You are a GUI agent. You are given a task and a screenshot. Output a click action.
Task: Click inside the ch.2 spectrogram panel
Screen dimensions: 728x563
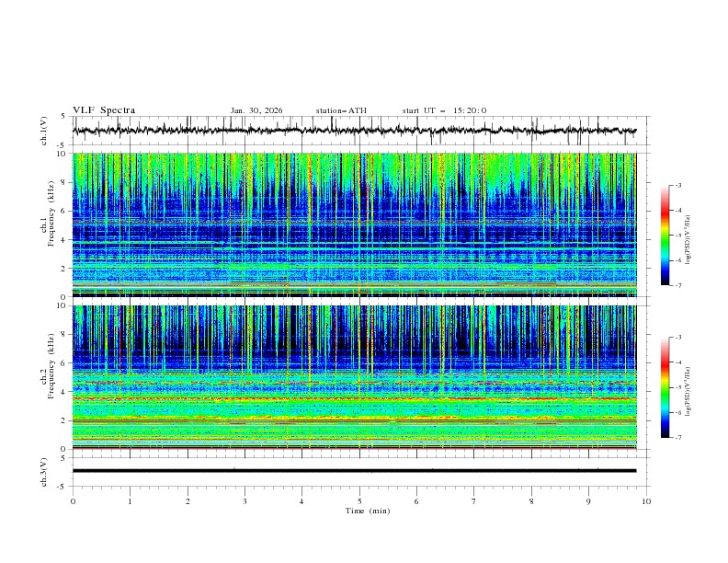(x=354, y=377)
